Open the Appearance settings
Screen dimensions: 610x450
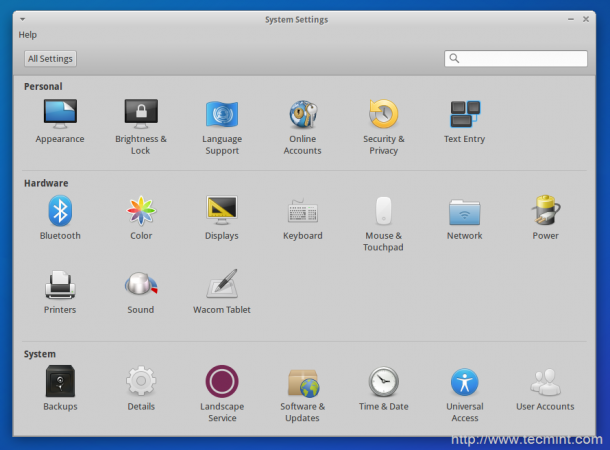(x=60, y=114)
